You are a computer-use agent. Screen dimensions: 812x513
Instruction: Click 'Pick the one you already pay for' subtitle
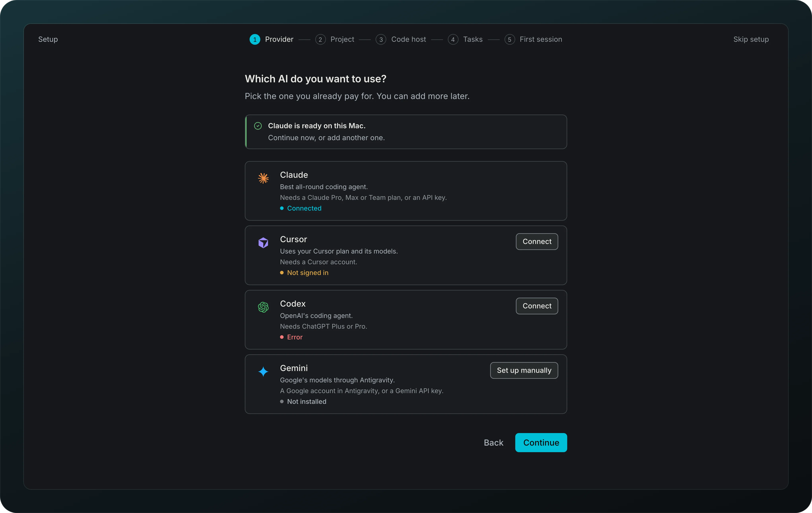357,96
